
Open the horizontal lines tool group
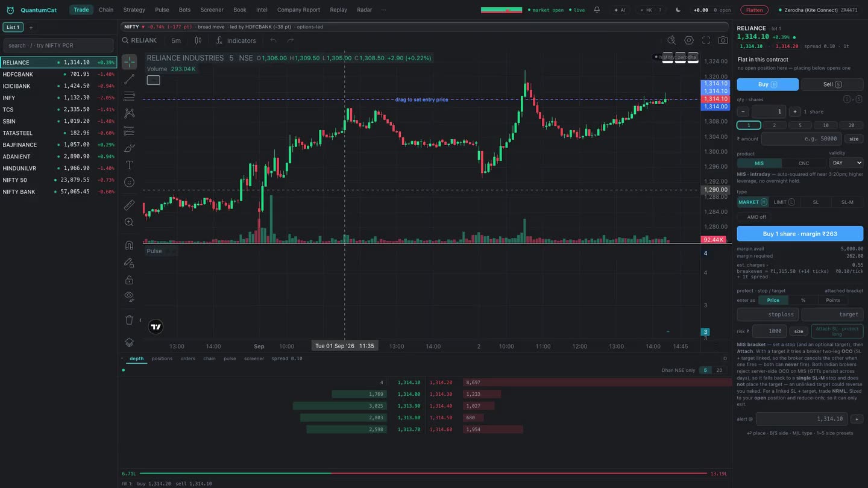tap(129, 96)
